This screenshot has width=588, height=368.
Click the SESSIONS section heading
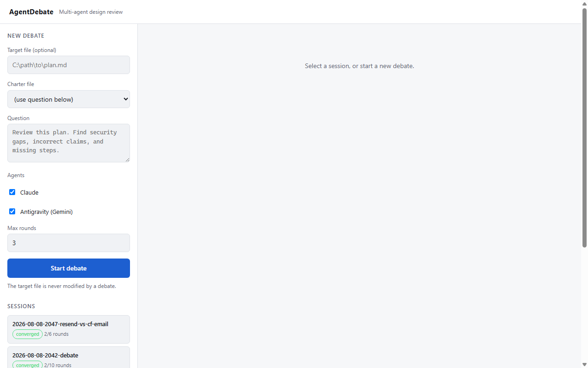tap(21, 306)
